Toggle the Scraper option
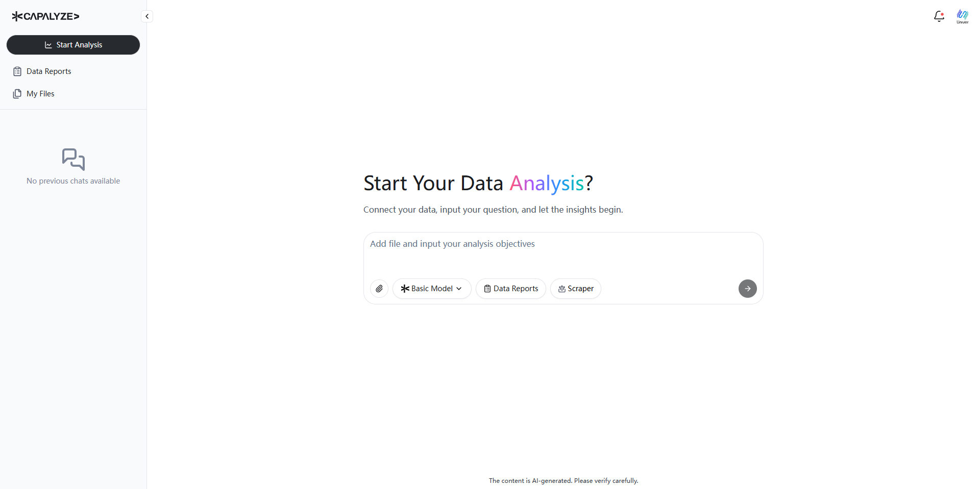 click(576, 289)
